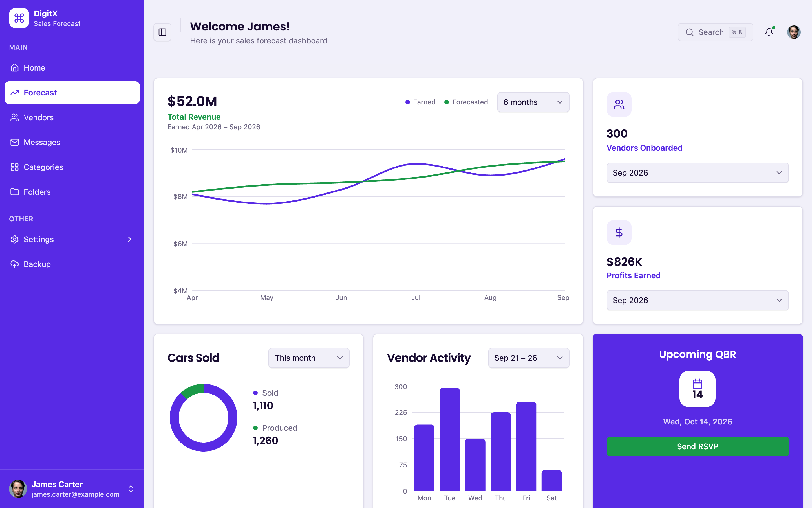Image resolution: width=812 pixels, height=508 pixels.
Task: Click the Profits Earned dollar icon
Action: (619, 233)
